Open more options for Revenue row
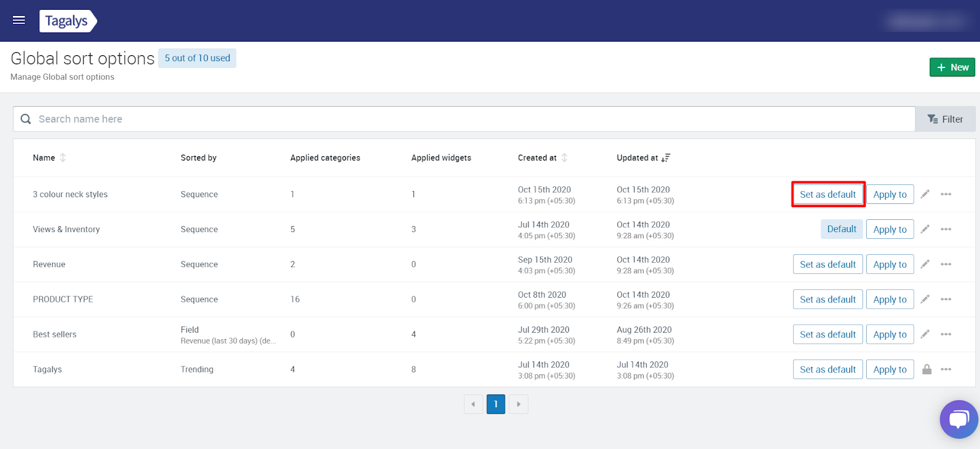This screenshot has height=449, width=980. [946, 264]
